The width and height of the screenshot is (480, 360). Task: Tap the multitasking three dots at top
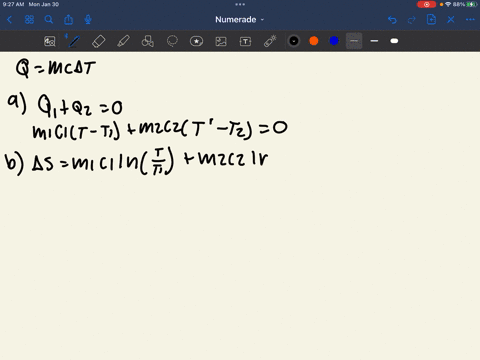click(x=240, y=4)
